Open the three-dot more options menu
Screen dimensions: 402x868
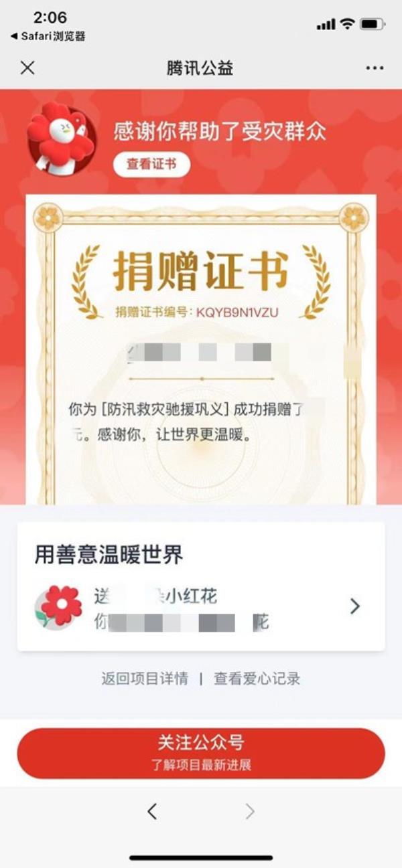pyautogui.click(x=375, y=68)
